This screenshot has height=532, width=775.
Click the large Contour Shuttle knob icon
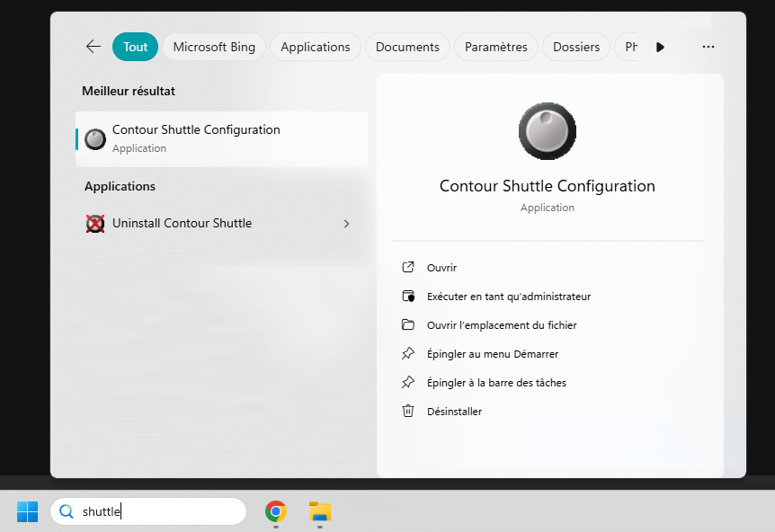point(547,131)
